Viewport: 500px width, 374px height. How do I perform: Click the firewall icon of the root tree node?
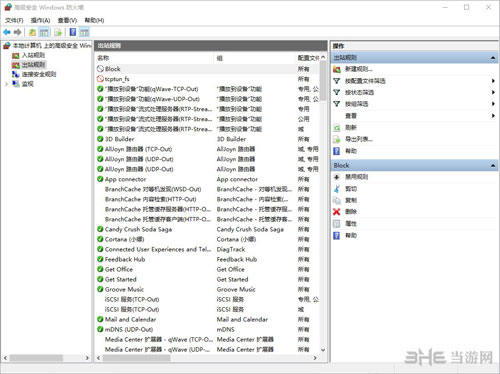tap(7, 45)
